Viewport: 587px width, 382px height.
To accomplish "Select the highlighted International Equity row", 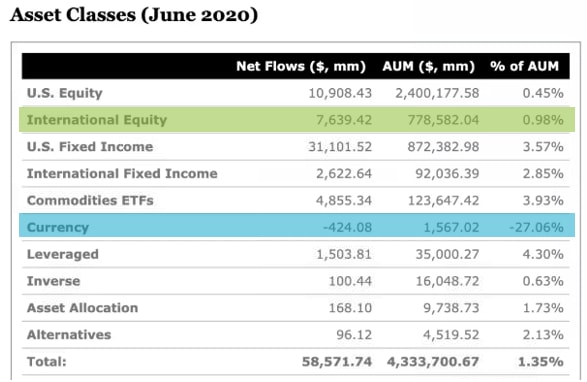I will (297, 120).
